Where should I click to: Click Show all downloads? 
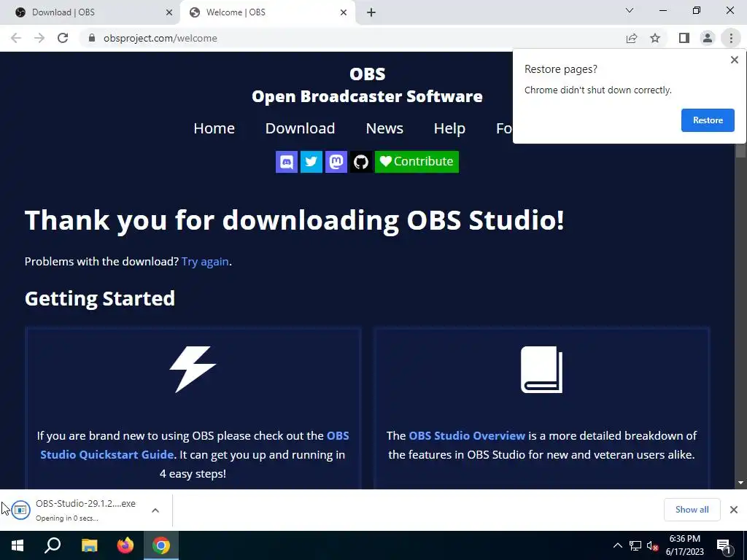692,510
